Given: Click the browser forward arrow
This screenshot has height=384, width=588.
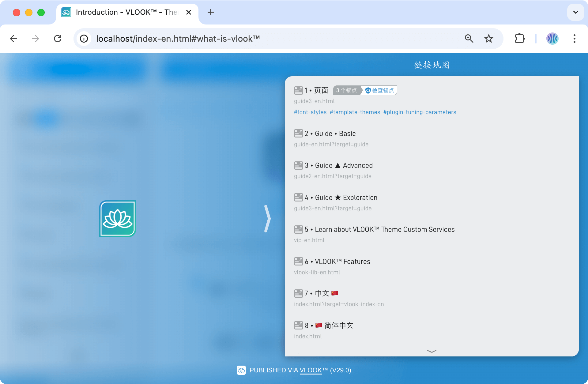Looking at the screenshot, I should tap(36, 39).
